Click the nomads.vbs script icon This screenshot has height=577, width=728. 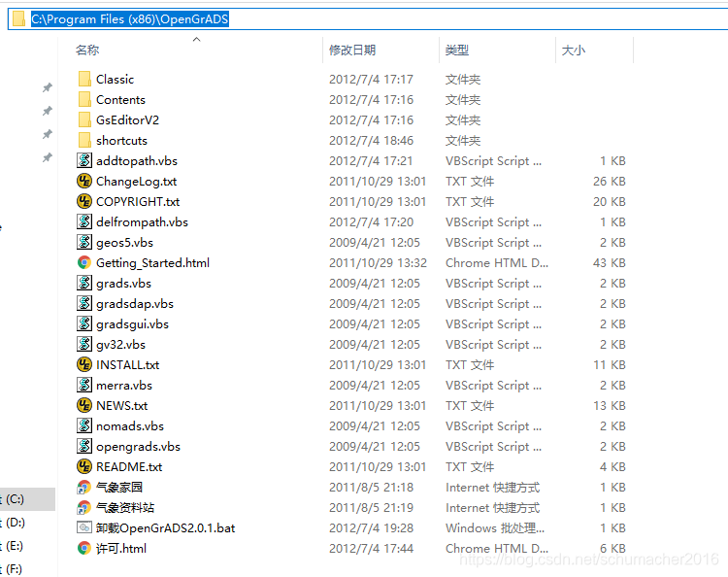84,426
